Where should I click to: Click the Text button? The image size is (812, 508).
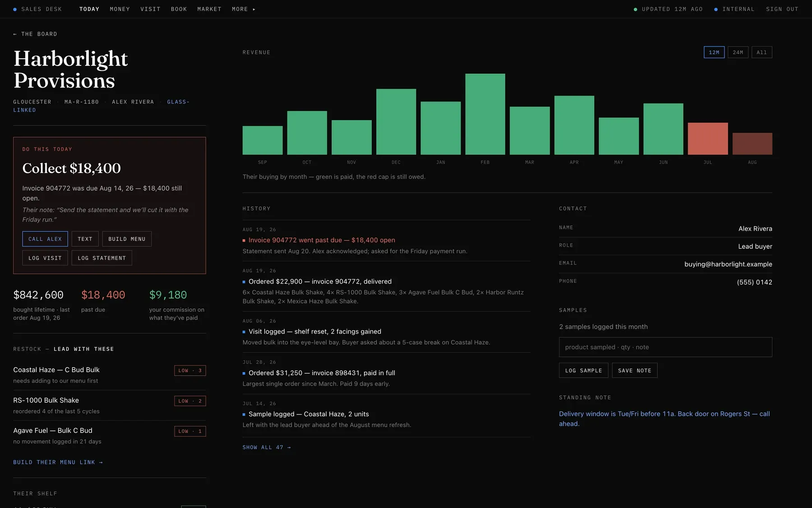pos(85,239)
